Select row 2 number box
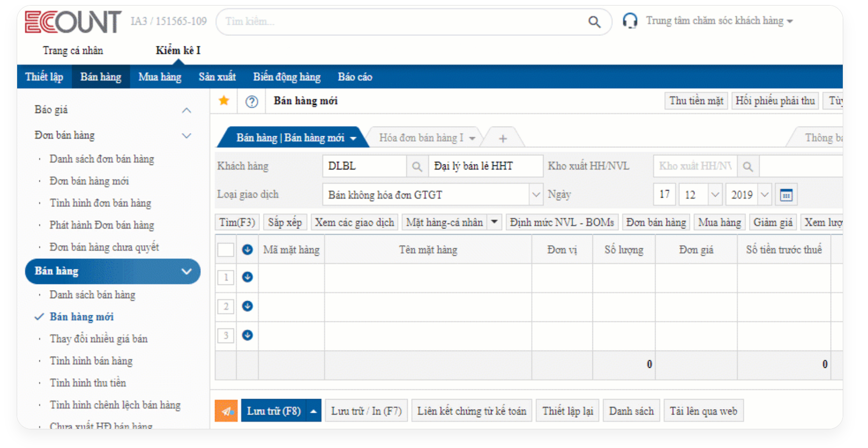The image size is (868, 448). point(226,306)
